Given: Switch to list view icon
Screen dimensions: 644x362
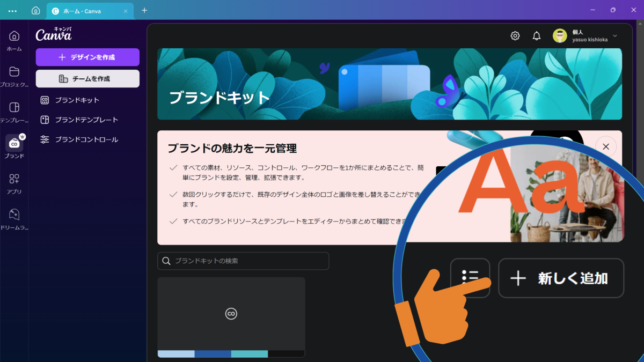Looking at the screenshot, I should 470,278.
